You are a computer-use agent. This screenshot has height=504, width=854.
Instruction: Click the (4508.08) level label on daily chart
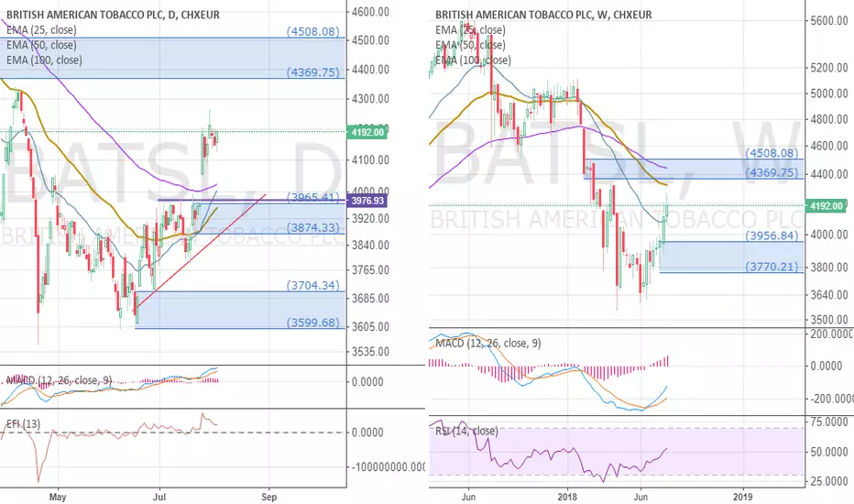click(x=313, y=31)
